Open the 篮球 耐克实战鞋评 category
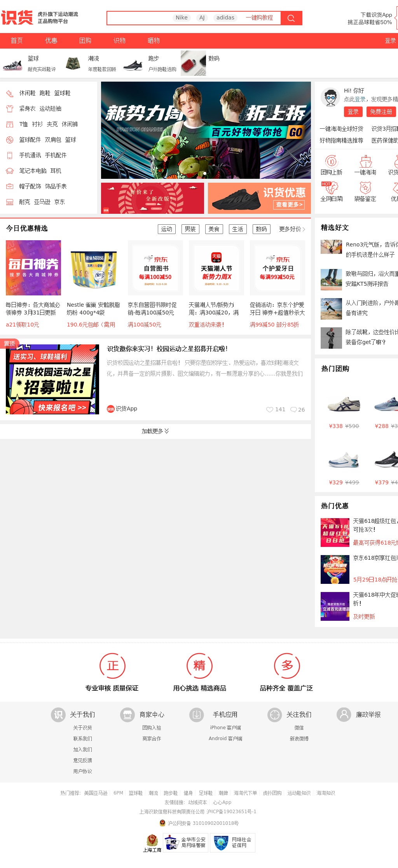Viewport: 398px width, 868px height. click(30, 63)
